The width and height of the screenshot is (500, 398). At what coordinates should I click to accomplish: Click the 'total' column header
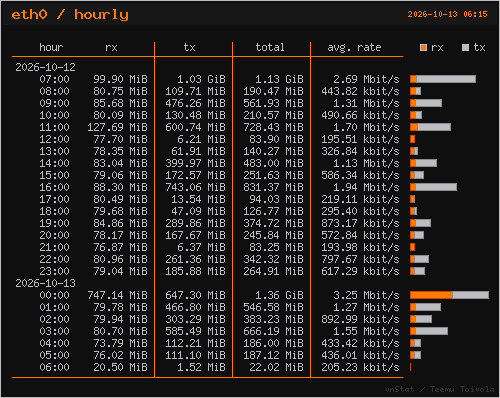tap(270, 47)
